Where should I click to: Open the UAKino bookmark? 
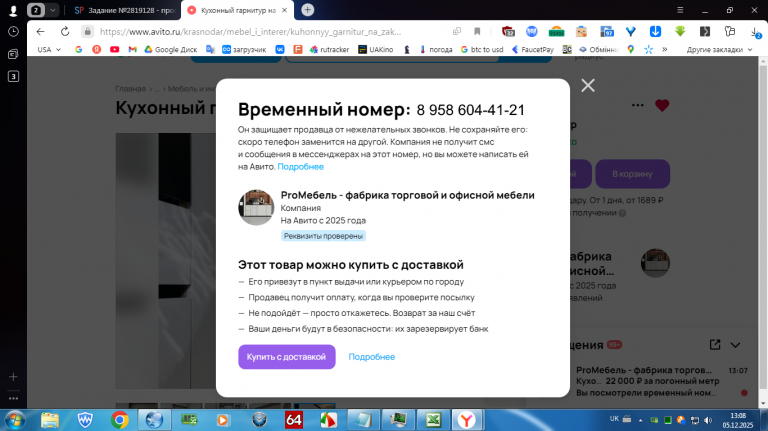click(376, 49)
